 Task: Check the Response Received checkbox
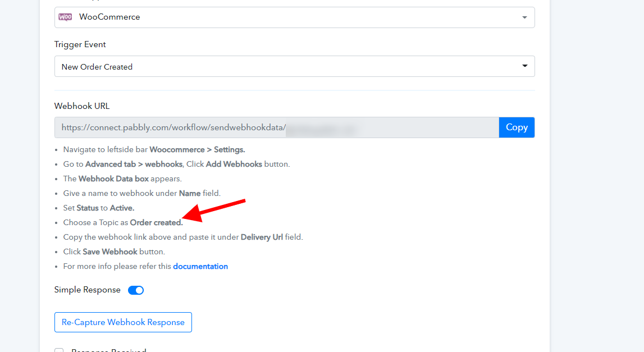[x=59, y=350]
